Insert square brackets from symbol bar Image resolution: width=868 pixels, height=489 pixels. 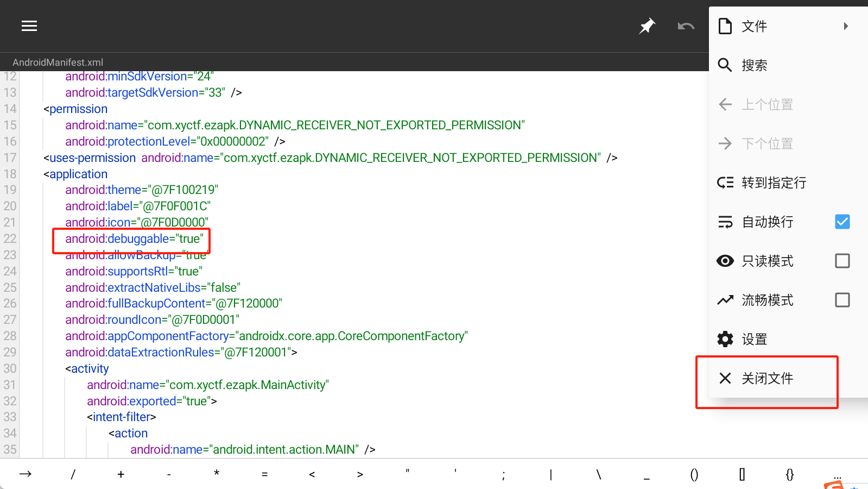coord(742,474)
